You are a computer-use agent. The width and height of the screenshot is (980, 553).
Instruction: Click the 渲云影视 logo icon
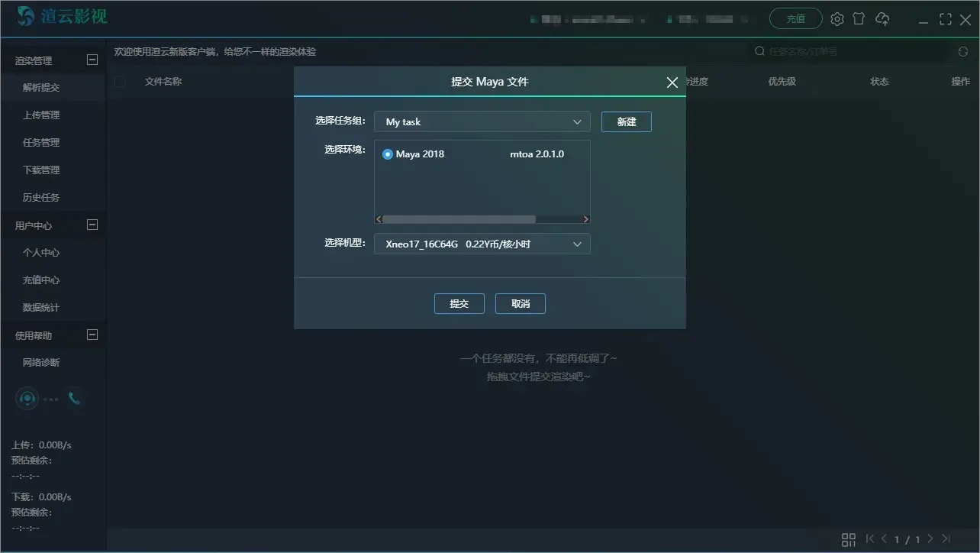pyautogui.click(x=25, y=16)
